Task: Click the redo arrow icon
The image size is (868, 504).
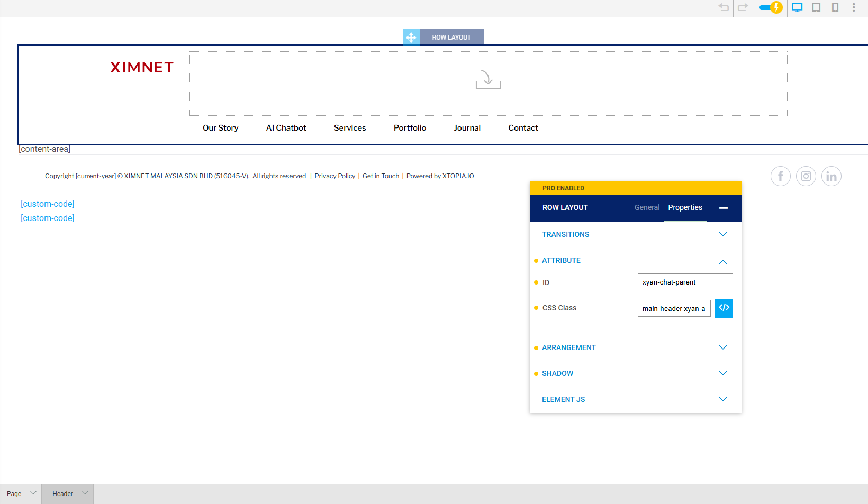Action: pos(743,7)
